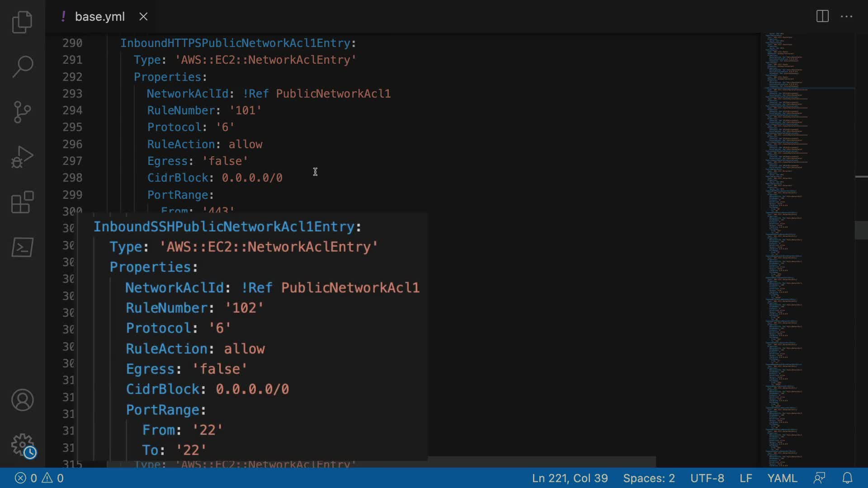The image size is (868, 488).
Task: Click the UTF-8 encoding indicator
Action: [x=707, y=478]
